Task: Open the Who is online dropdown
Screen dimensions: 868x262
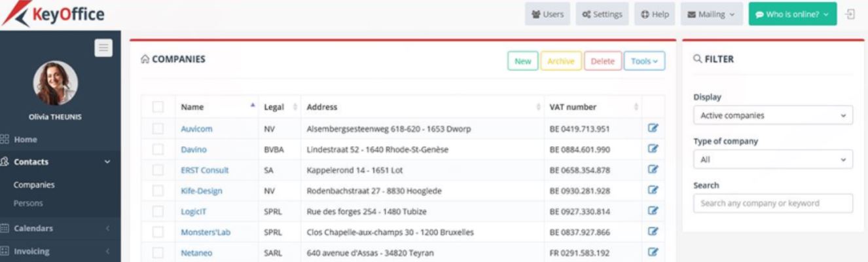Action: pos(792,14)
